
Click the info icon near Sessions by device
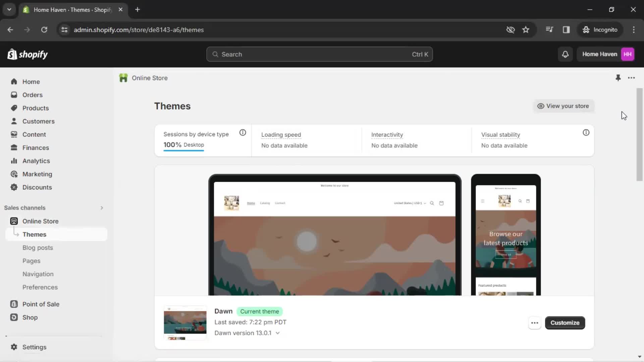243,133
